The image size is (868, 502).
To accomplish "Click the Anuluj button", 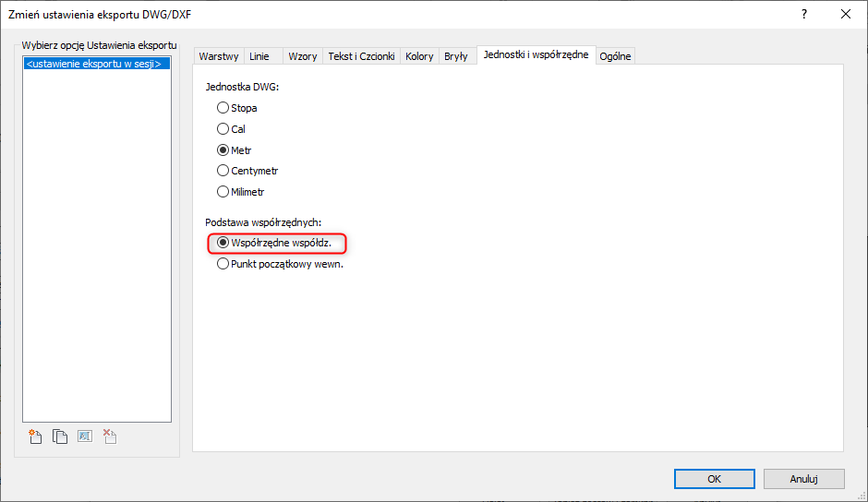I will [x=803, y=479].
